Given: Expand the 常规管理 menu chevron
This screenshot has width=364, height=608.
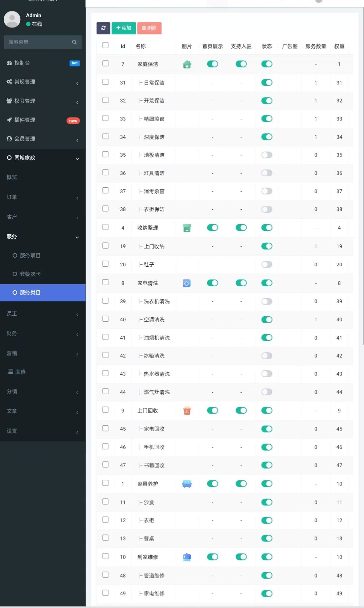Looking at the screenshot, I should pos(77,83).
